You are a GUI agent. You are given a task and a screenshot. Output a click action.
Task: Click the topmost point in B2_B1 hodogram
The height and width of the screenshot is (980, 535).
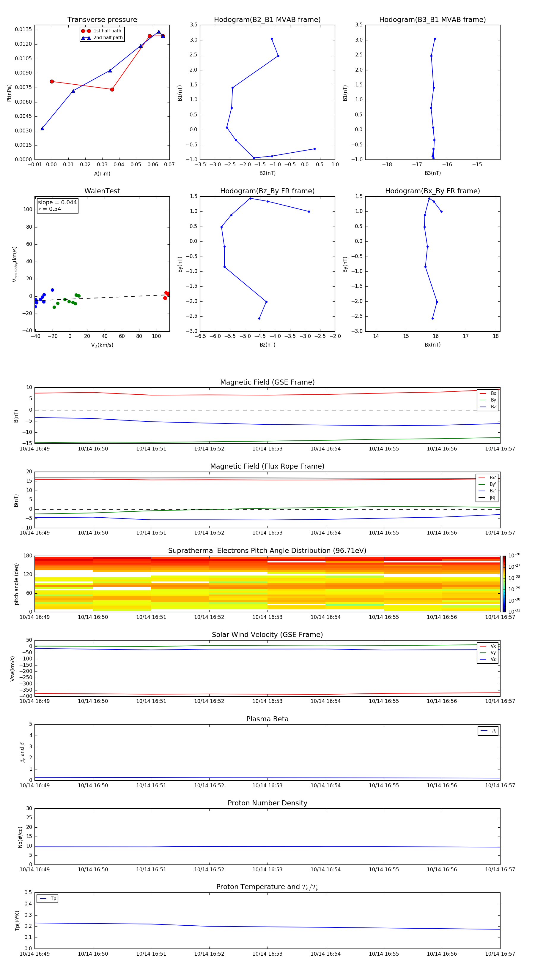(271, 39)
